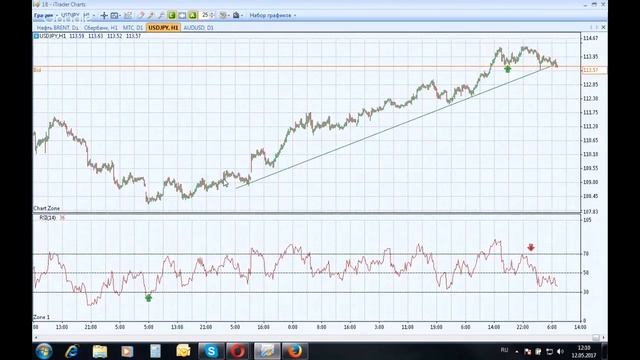Toggle the green A toolbar button
The width and height of the screenshot is (640, 360).
(193, 16)
